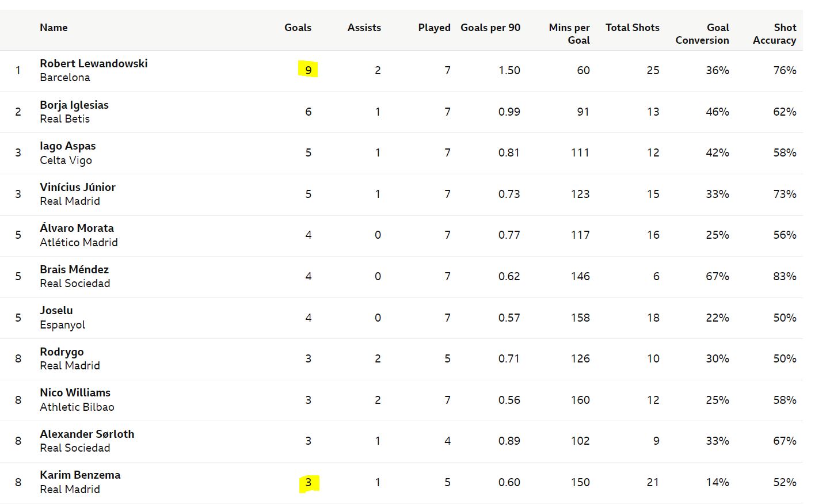
Task: Select the Goal Conversion header
Action: 702,34
